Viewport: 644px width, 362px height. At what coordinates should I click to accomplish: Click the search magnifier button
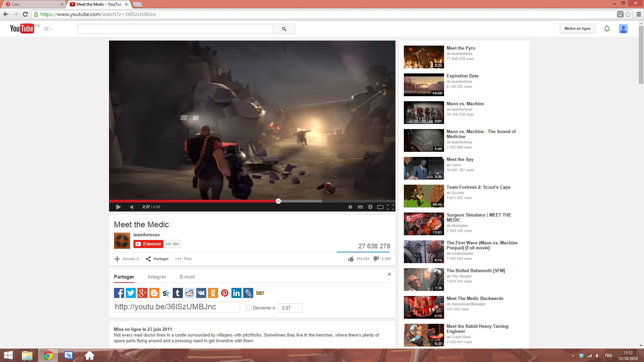[x=284, y=29]
